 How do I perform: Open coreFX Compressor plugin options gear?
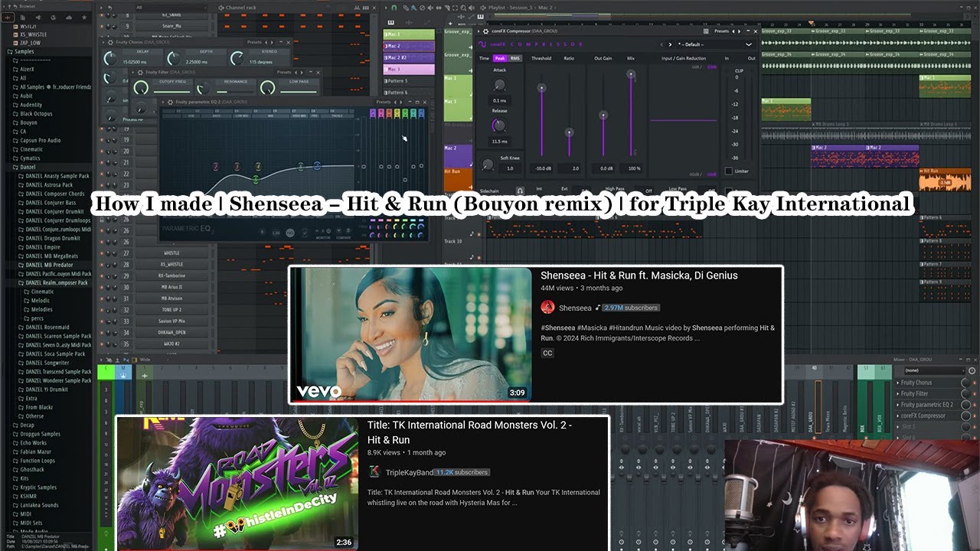click(x=485, y=31)
